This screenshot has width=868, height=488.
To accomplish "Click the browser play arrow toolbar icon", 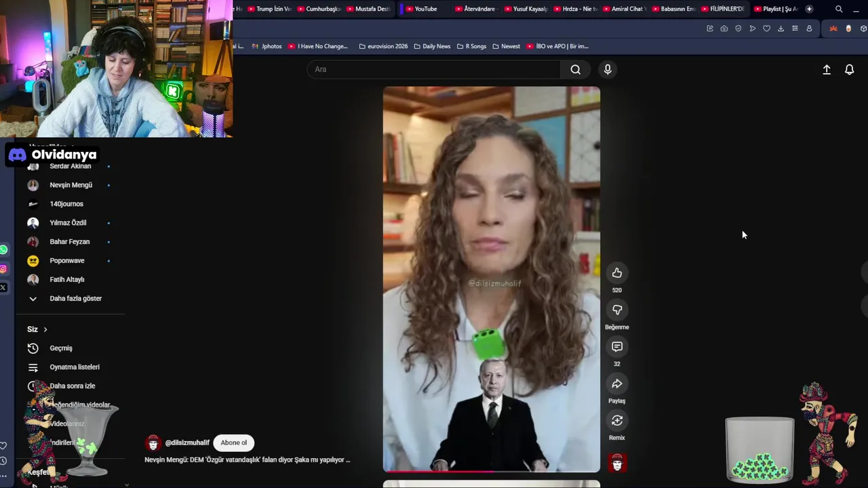I will [753, 28].
